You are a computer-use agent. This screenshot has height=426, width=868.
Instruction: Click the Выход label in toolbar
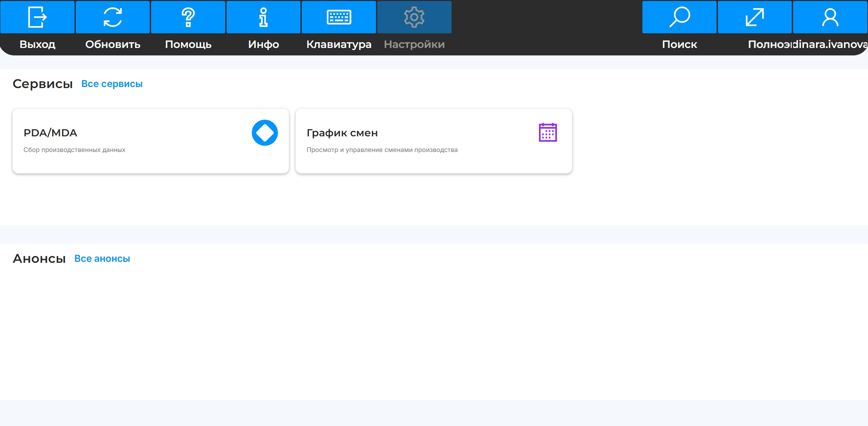pyautogui.click(x=37, y=44)
